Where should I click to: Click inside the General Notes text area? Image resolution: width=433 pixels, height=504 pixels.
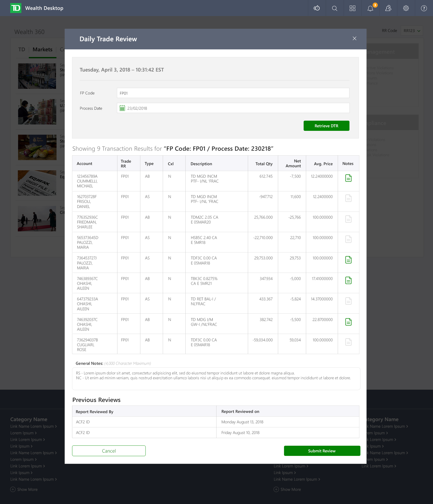(216, 379)
